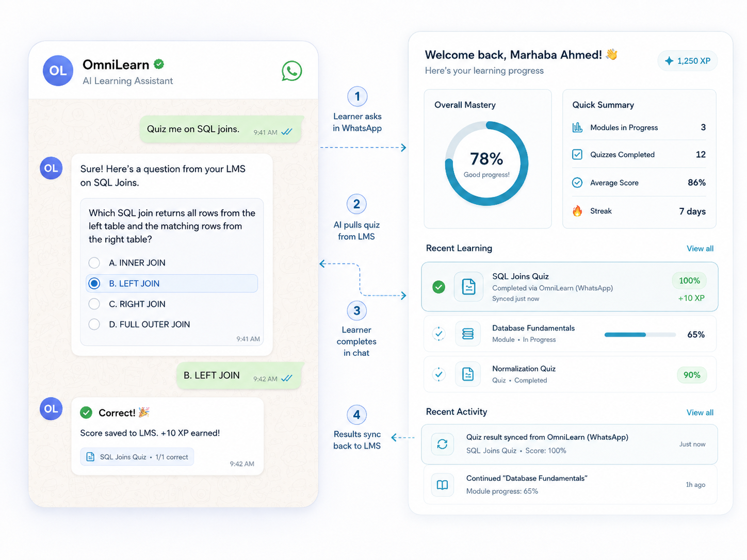Screen dimensions: 747x560
Task: Click the "Welcome back, Marhaba Ahmed!" heading
Action: [x=513, y=55]
